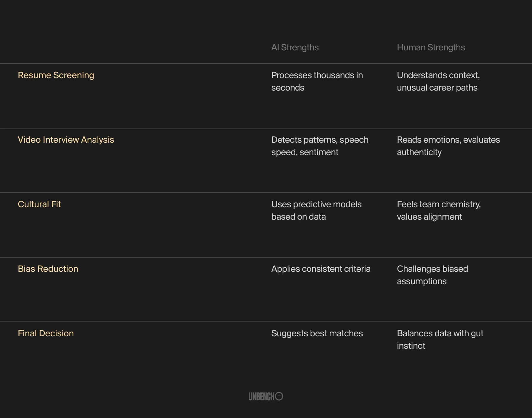Click the Cultural Fit row label
This screenshot has width=532, height=418.
39,204
